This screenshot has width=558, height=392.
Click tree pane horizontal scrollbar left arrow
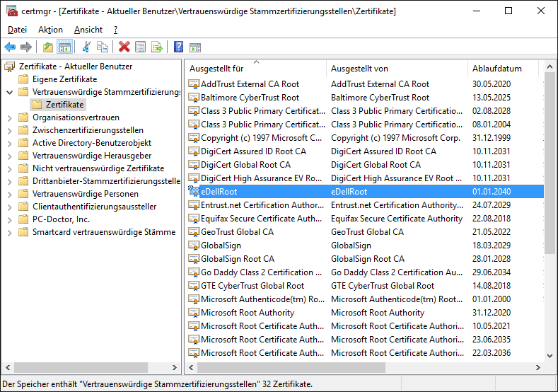(x=8, y=367)
